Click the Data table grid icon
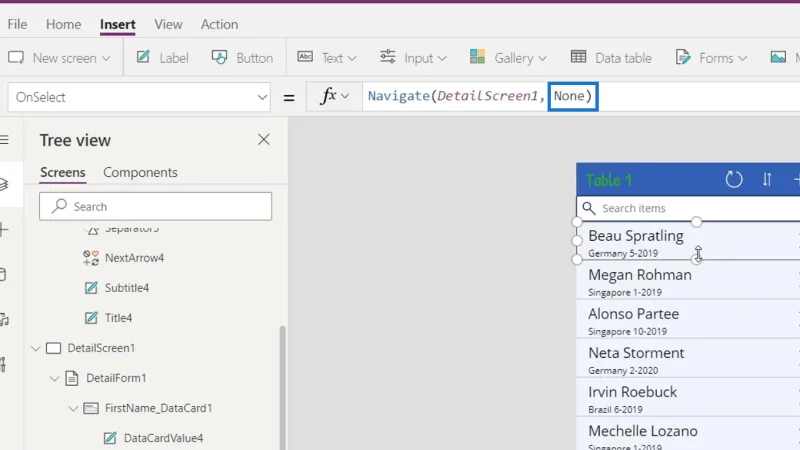The height and width of the screenshot is (450, 800). [578, 57]
